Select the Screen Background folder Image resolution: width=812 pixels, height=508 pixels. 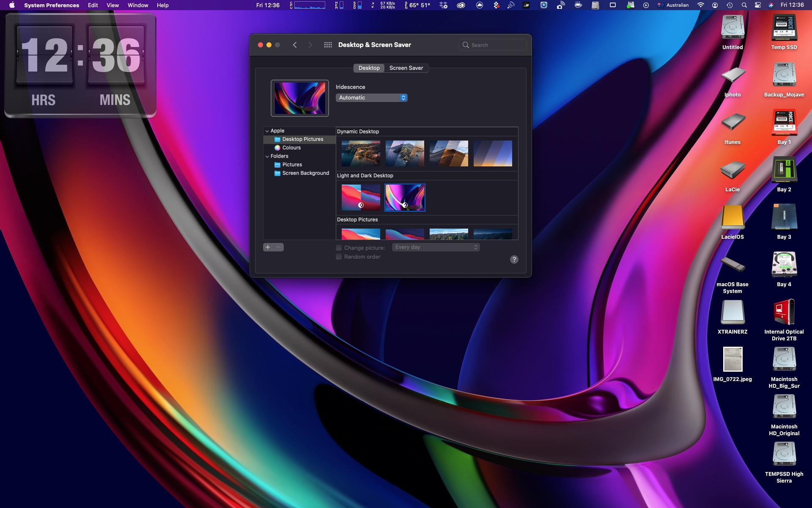[305, 173]
